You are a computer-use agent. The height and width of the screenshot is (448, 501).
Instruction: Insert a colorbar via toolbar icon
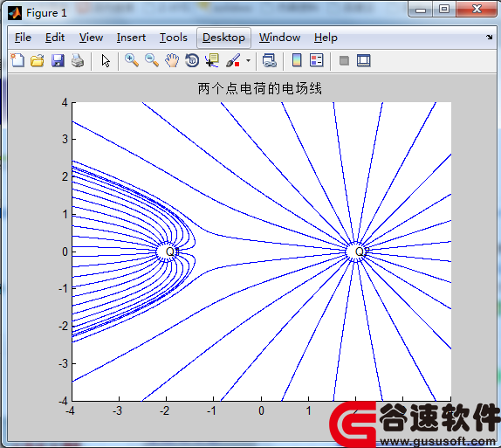coord(297,60)
